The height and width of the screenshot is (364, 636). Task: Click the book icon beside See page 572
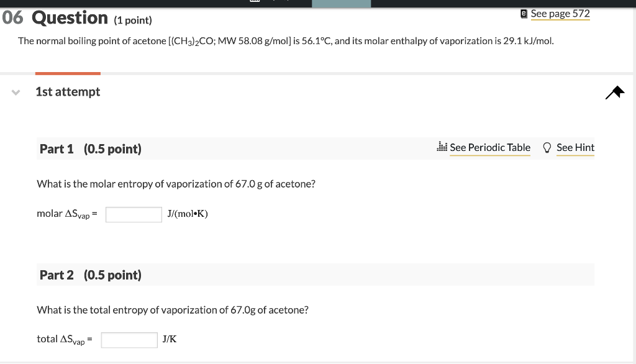click(x=524, y=13)
